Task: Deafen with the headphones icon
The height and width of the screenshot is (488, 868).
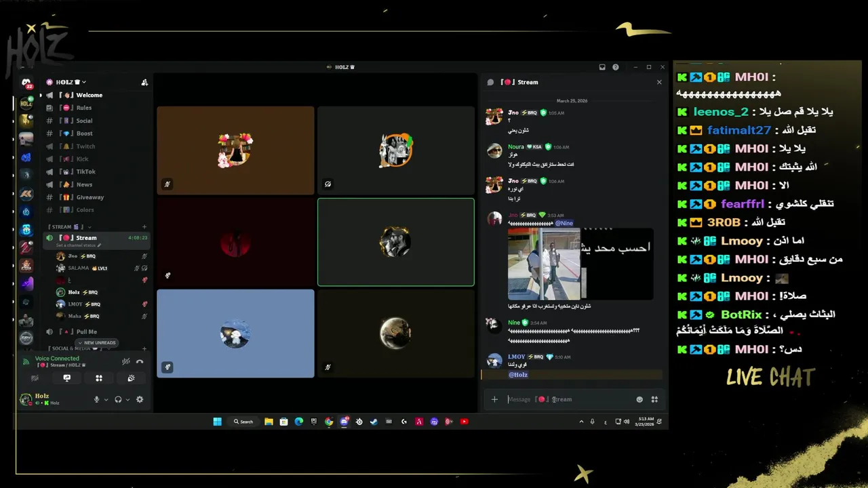Action: point(118,400)
